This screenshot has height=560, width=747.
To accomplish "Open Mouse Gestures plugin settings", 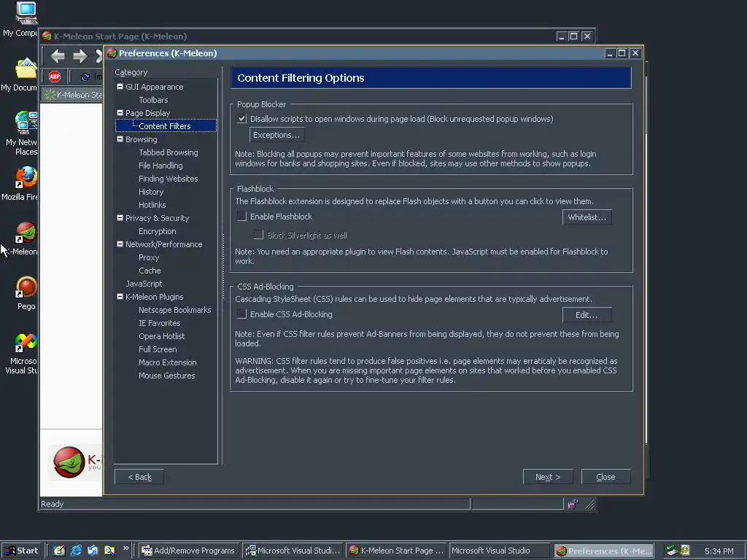I will tap(167, 376).
